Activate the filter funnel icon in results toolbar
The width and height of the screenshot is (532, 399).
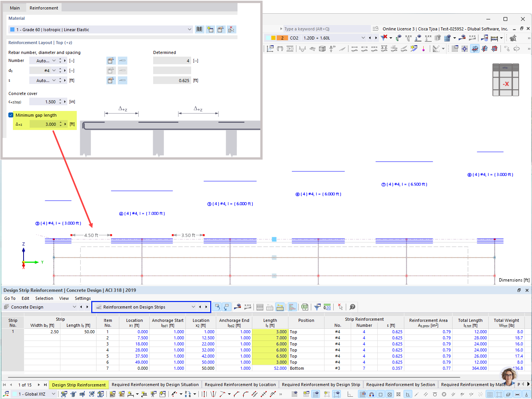tap(317, 307)
